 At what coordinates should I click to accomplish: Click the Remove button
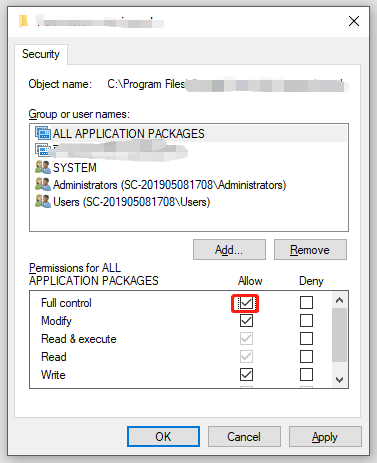(x=310, y=250)
